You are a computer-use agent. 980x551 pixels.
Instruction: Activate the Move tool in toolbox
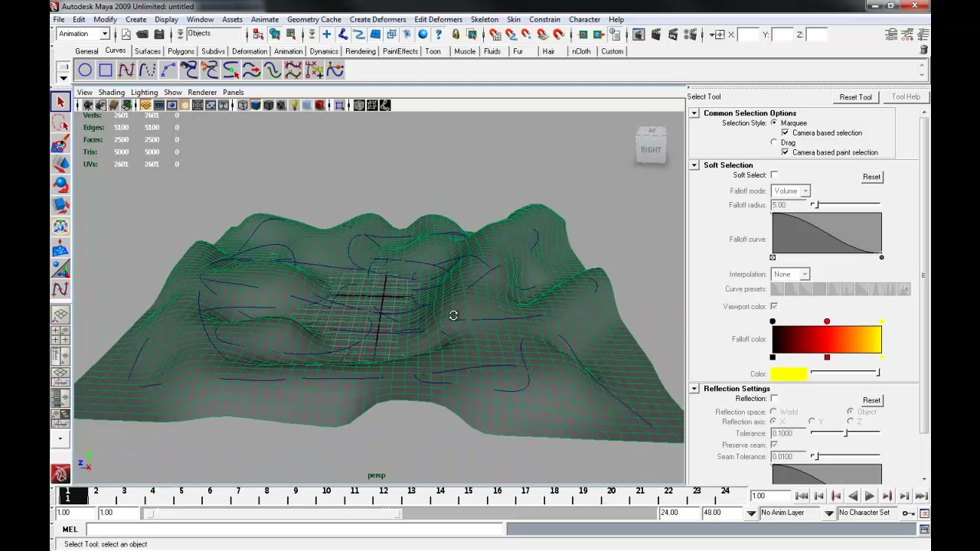60,164
